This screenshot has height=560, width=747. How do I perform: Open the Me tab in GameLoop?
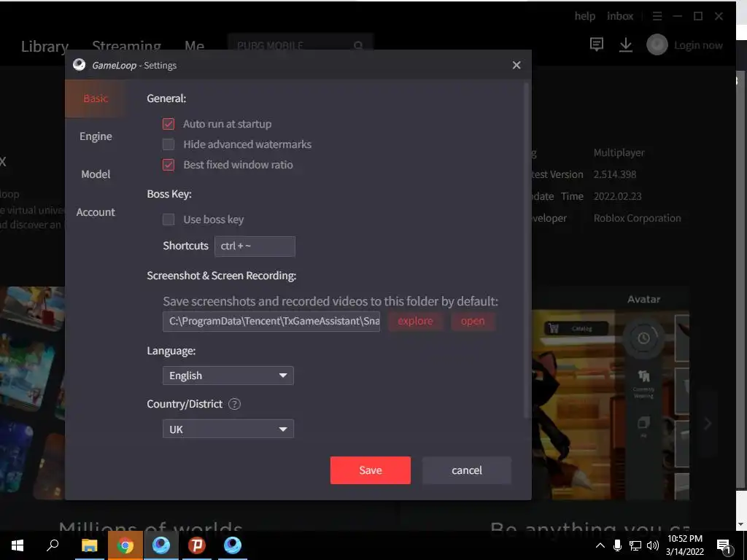click(x=194, y=46)
